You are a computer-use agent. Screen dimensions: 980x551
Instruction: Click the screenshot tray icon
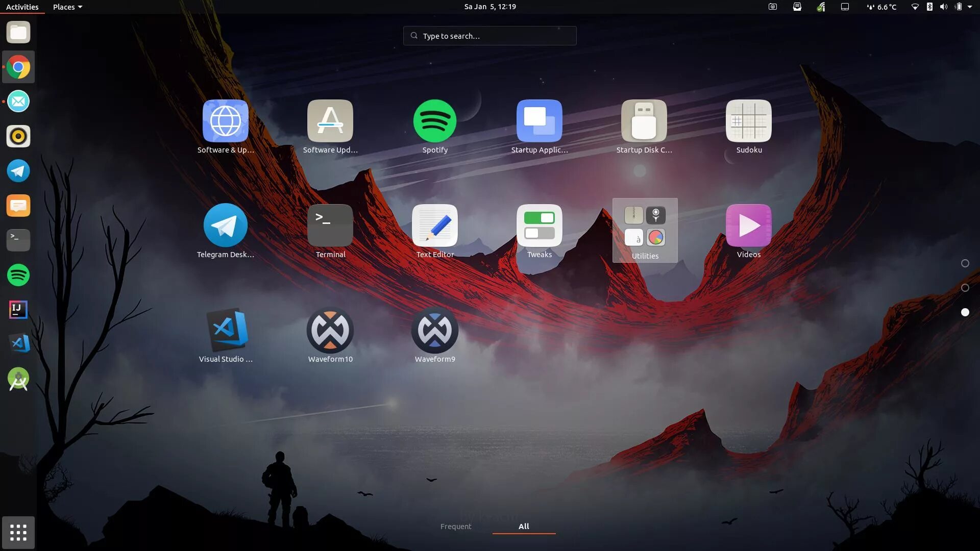[x=773, y=7]
